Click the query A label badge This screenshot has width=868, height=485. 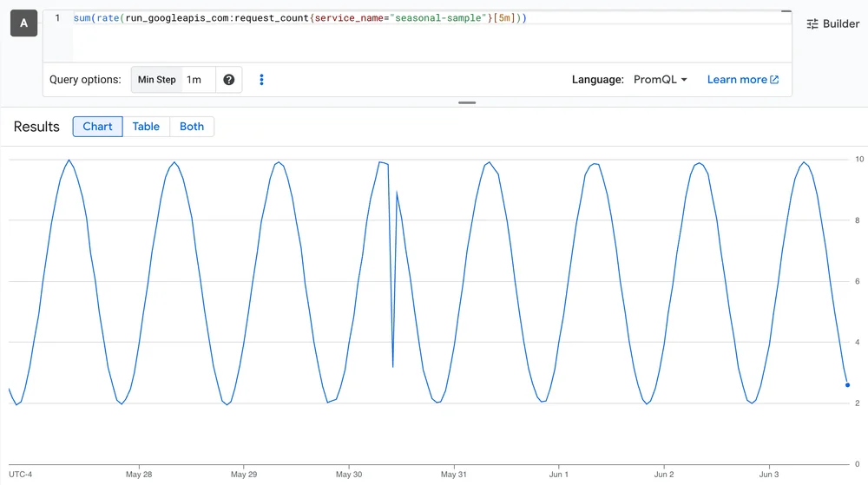tap(23, 23)
